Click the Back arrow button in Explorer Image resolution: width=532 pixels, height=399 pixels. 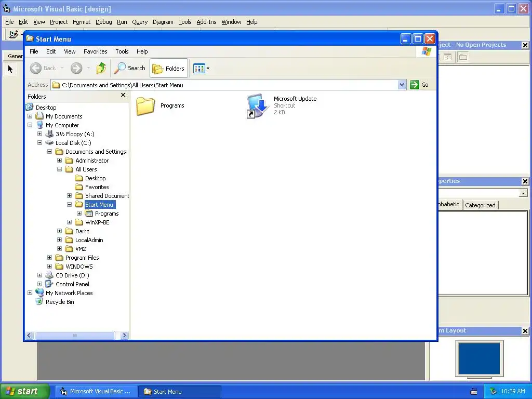(43, 68)
